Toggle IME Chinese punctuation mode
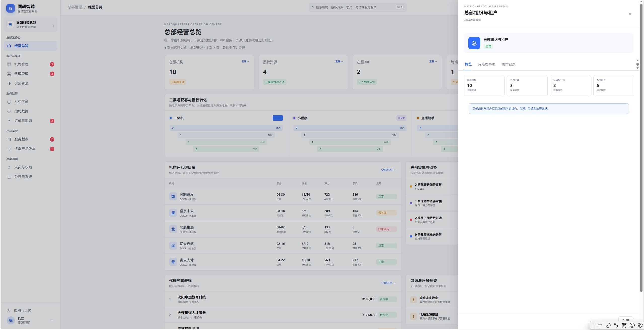Viewport: 644px width, 330px height. (x=616, y=325)
